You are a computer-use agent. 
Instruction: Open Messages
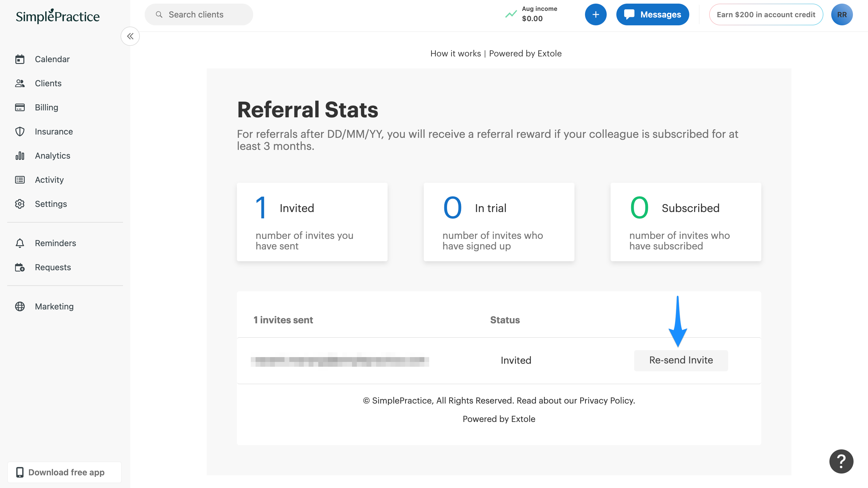coord(652,14)
